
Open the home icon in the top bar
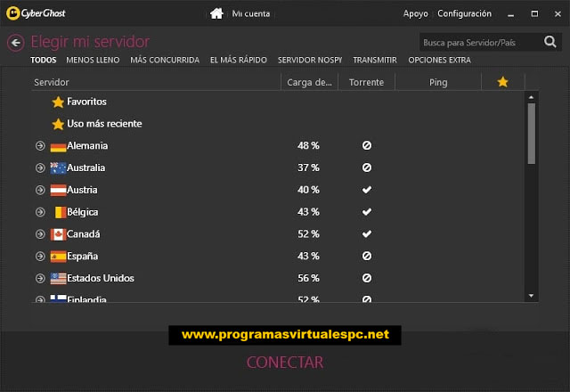[216, 14]
